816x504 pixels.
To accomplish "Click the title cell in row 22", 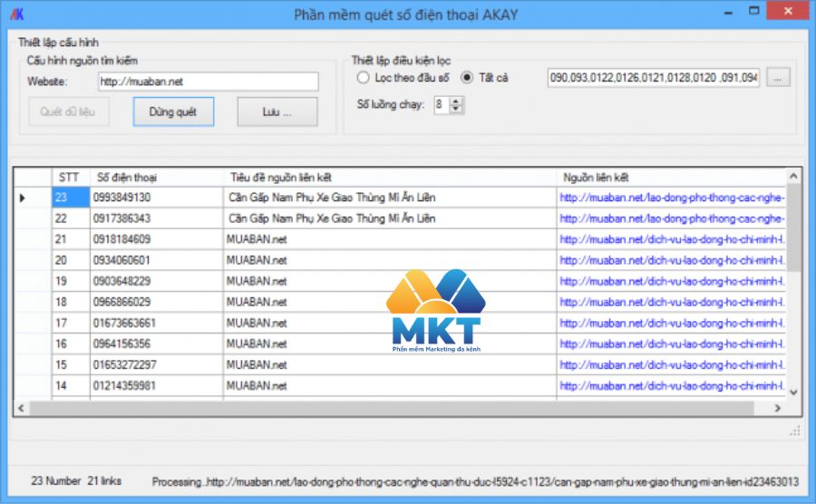I will [390, 218].
